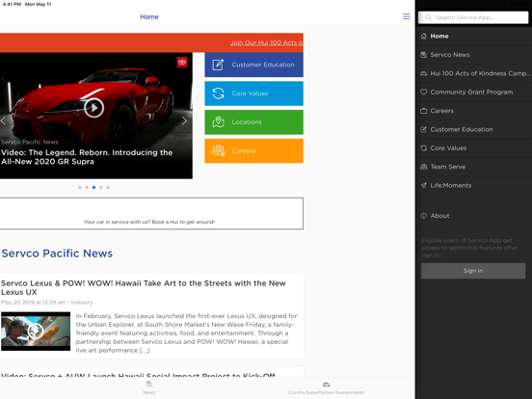Go to previous carousel slide arrow
Image resolution: width=532 pixels, height=399 pixels.
point(4,120)
